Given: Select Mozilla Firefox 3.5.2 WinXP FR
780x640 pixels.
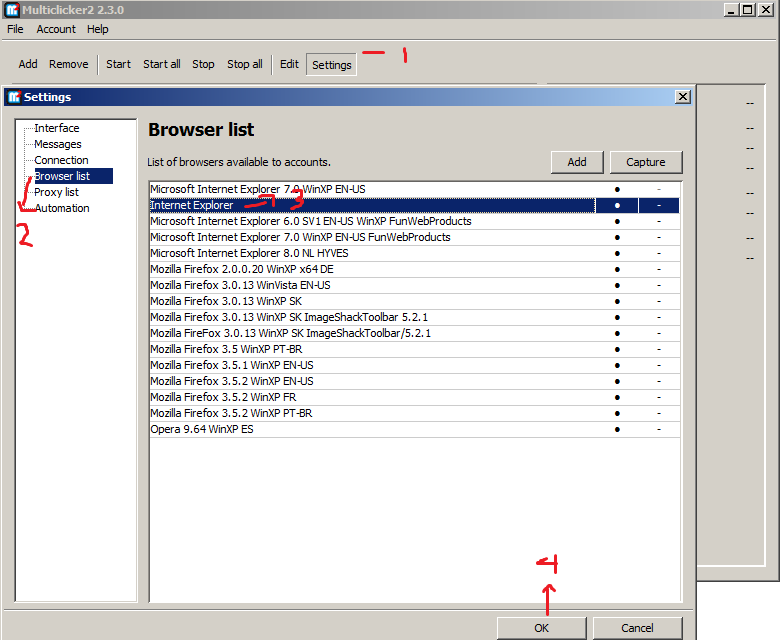Looking at the screenshot, I should (x=415, y=397).
